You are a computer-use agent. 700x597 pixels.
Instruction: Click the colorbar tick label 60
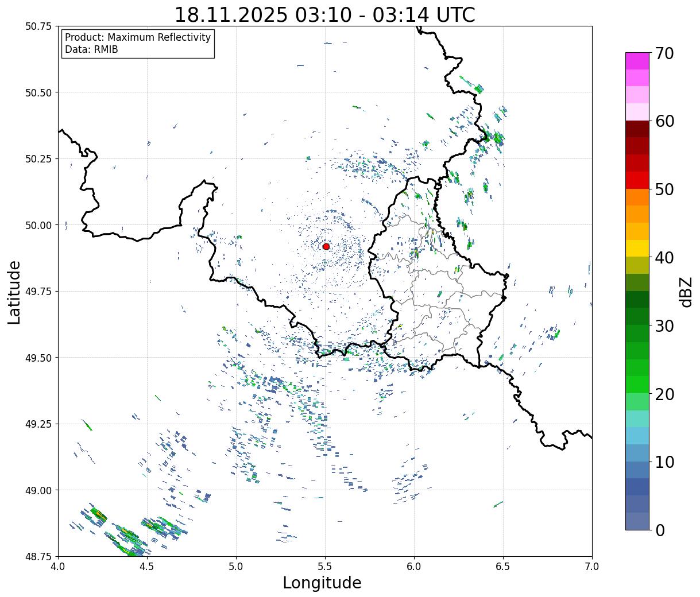tap(664, 121)
